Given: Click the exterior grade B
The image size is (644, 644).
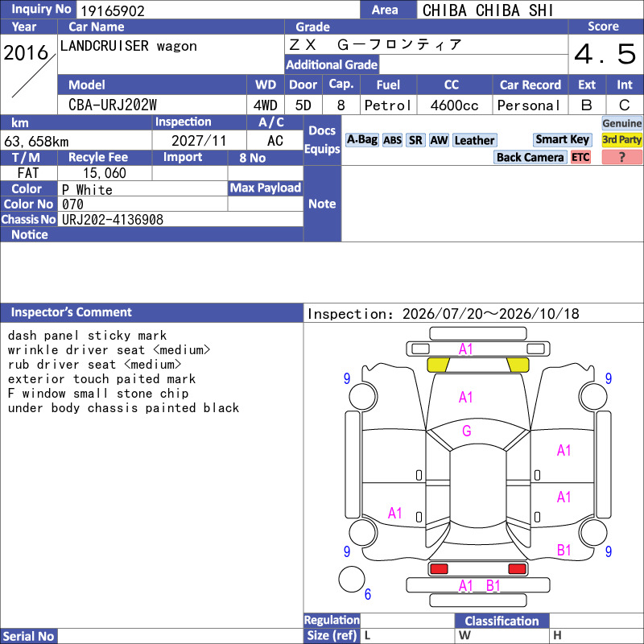Looking at the screenshot, I should coord(587,105).
